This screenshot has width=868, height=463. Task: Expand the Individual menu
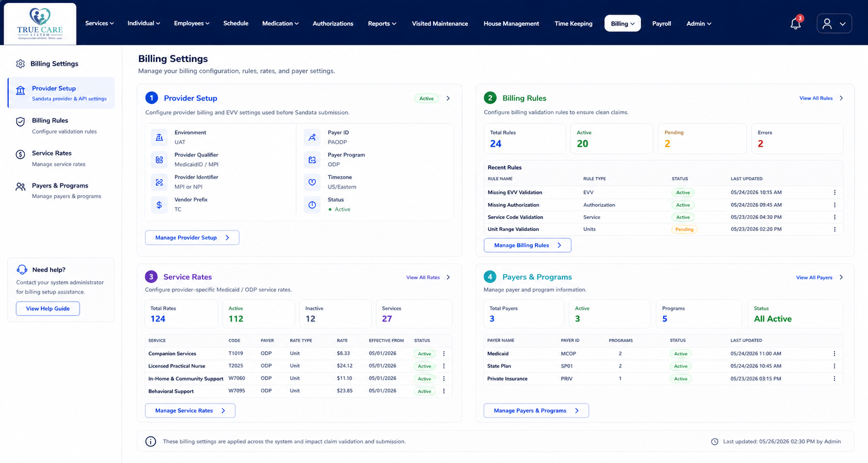[x=144, y=23]
